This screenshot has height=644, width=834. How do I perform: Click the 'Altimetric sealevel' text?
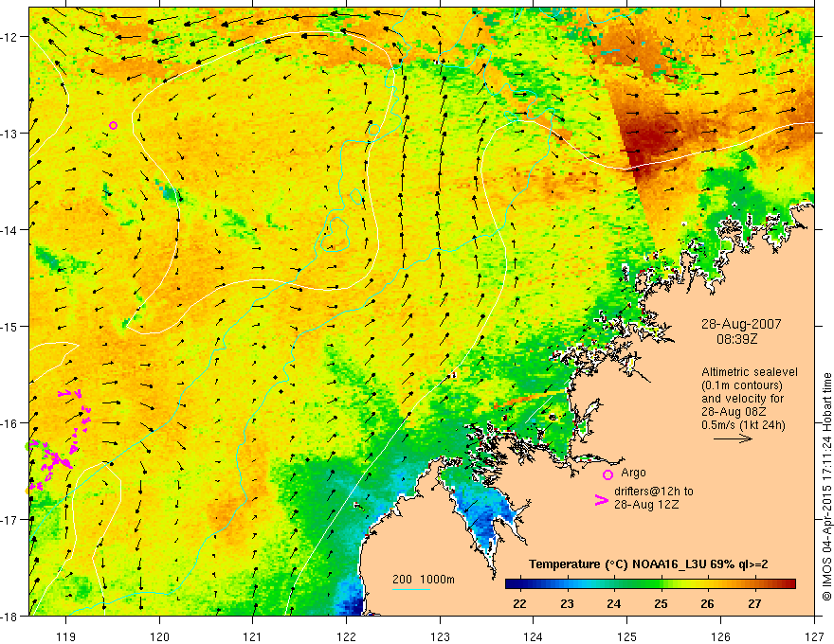(x=750, y=372)
